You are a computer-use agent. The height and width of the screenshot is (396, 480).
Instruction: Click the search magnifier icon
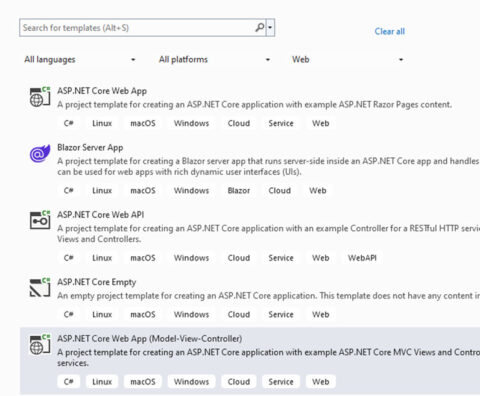[x=260, y=27]
